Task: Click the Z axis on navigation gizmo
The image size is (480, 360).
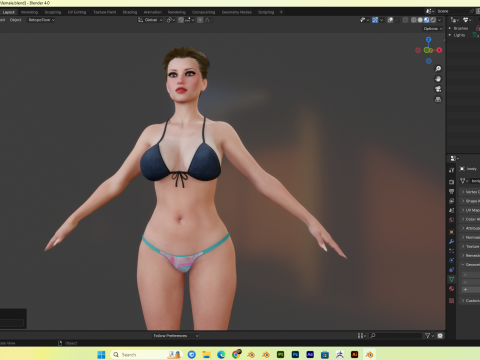Action: [x=429, y=39]
